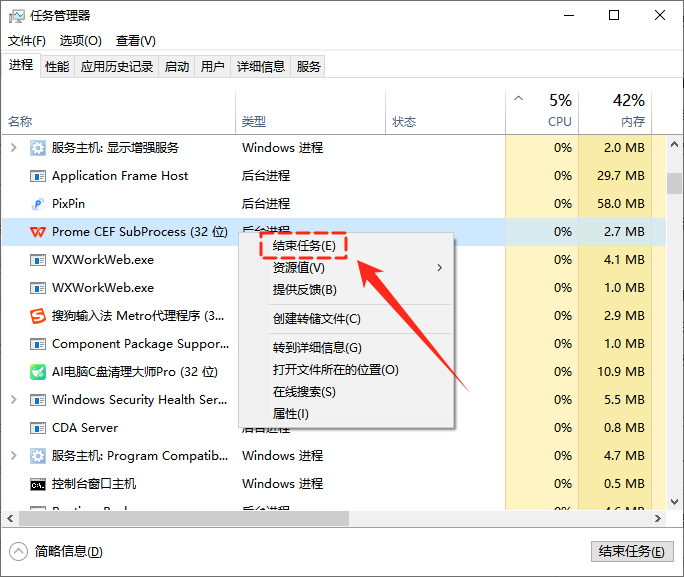Click the CDA Server process icon
This screenshot has height=577, width=684.
click(x=38, y=428)
